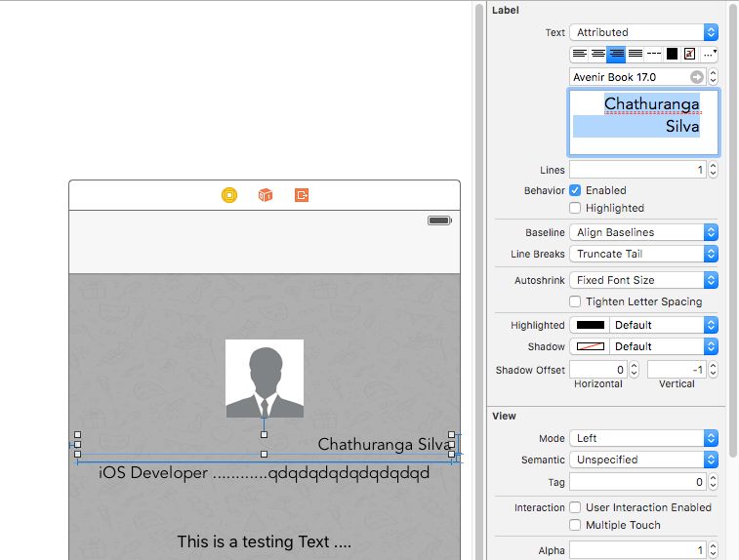
Task: Click the Avenir Book 17.0 font field
Action: pos(637,77)
